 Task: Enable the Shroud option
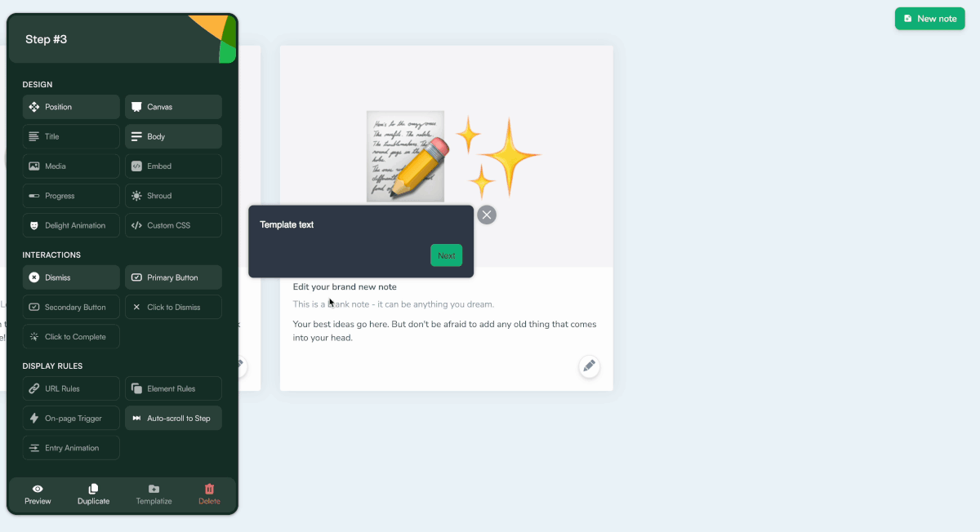173,196
